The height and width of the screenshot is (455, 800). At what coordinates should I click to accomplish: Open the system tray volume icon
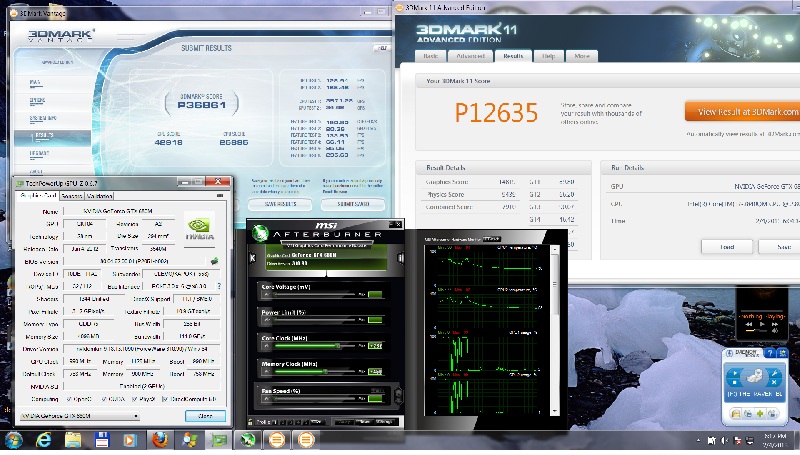click(724, 440)
